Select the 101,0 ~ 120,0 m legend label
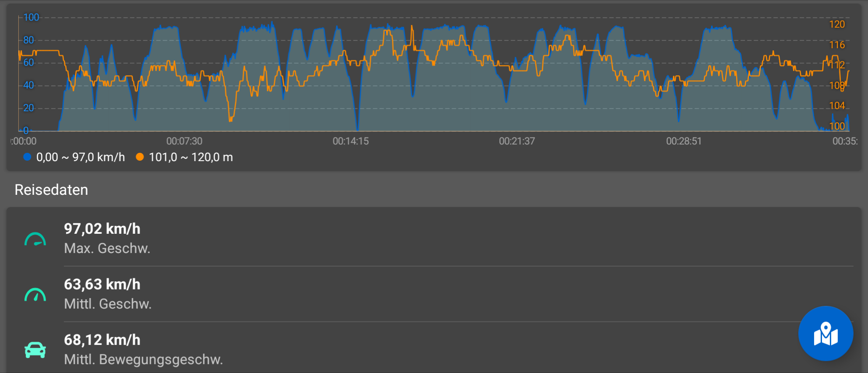Image resolution: width=868 pixels, height=373 pixels. point(191,157)
